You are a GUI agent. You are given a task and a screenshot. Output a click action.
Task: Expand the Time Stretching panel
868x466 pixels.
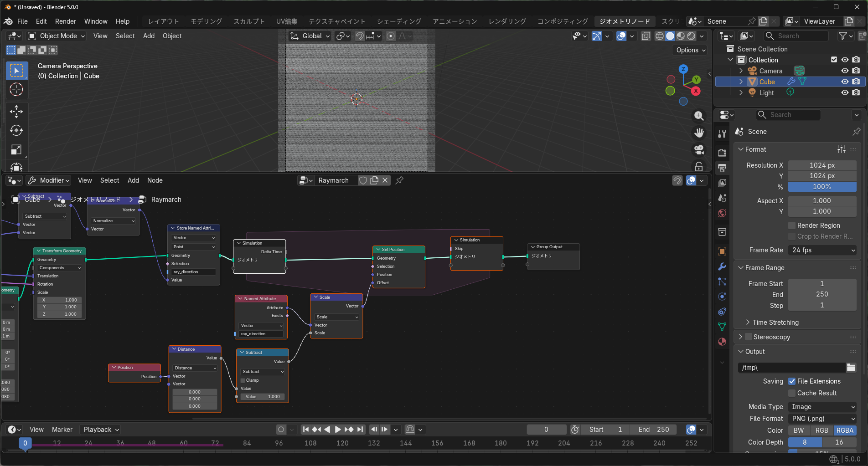click(775, 323)
